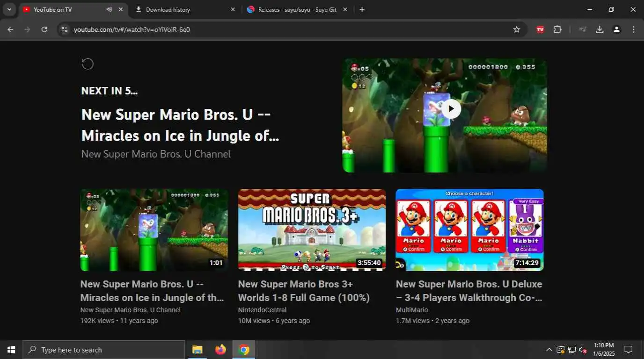Open the network tray icon

tap(571, 350)
